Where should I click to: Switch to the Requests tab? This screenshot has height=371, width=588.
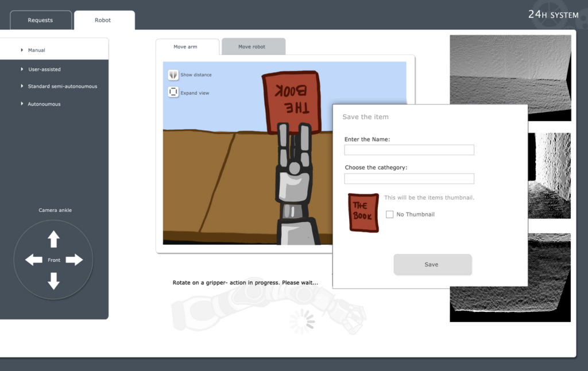point(40,20)
